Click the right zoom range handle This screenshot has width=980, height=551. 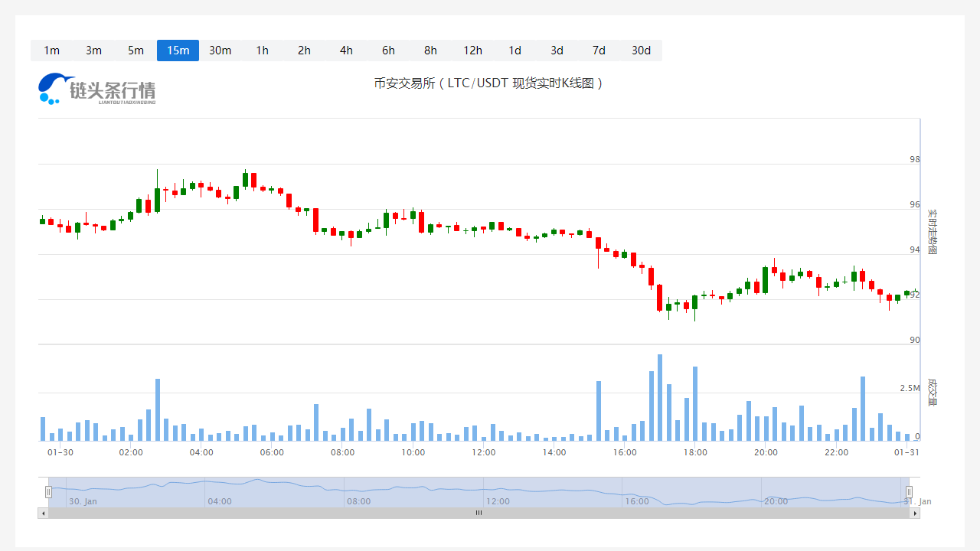point(910,492)
